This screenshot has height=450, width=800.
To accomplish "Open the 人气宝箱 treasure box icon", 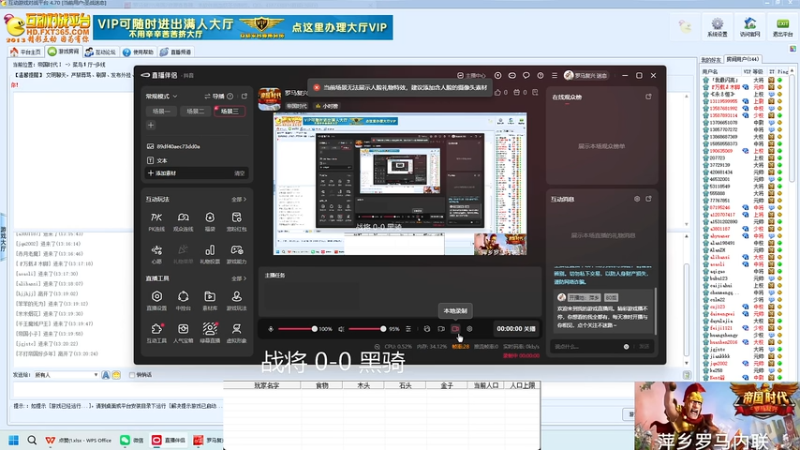I will (x=183, y=333).
